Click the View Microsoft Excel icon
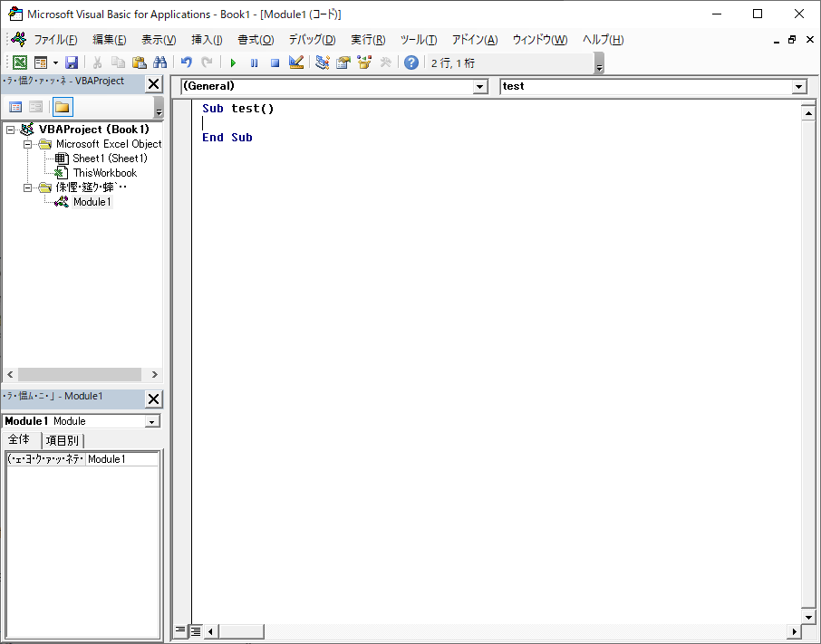The width and height of the screenshot is (821, 644). [19, 62]
